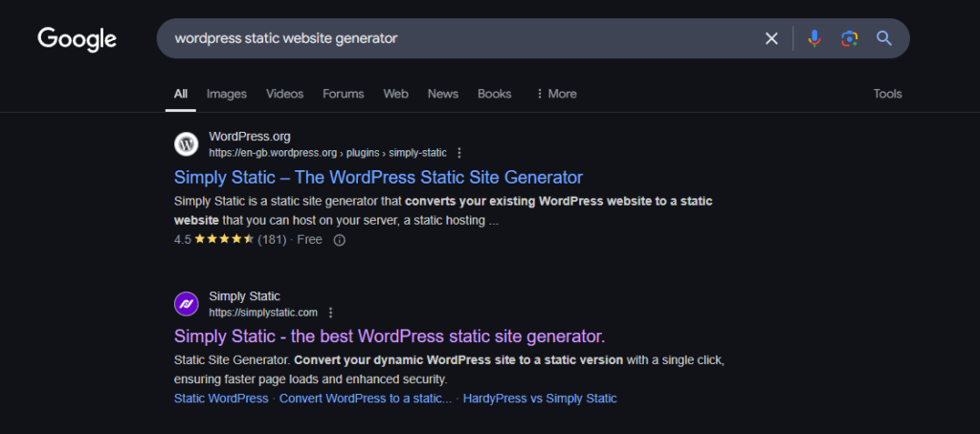Switch to the News tab

443,94
